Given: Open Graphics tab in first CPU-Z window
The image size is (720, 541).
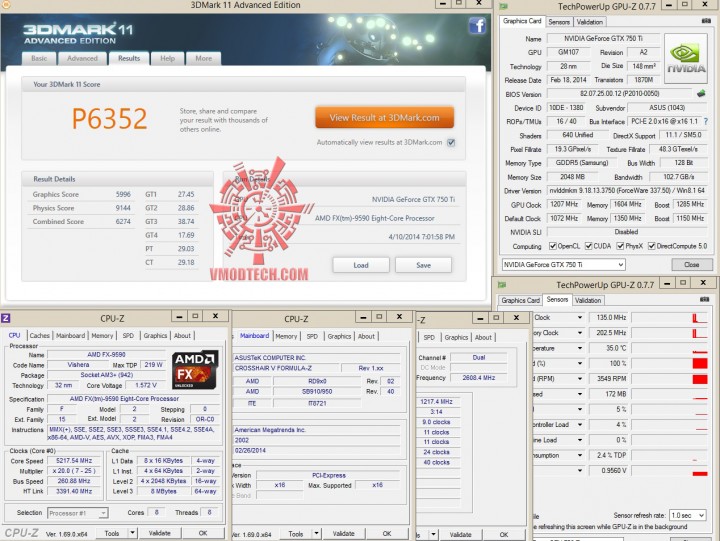Looking at the screenshot, I should [x=155, y=336].
